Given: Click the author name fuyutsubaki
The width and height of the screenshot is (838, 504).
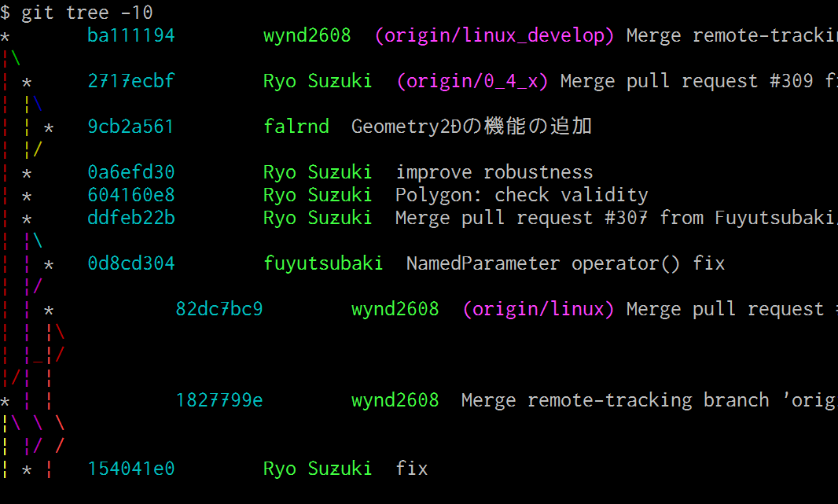Looking at the screenshot, I should (323, 263).
